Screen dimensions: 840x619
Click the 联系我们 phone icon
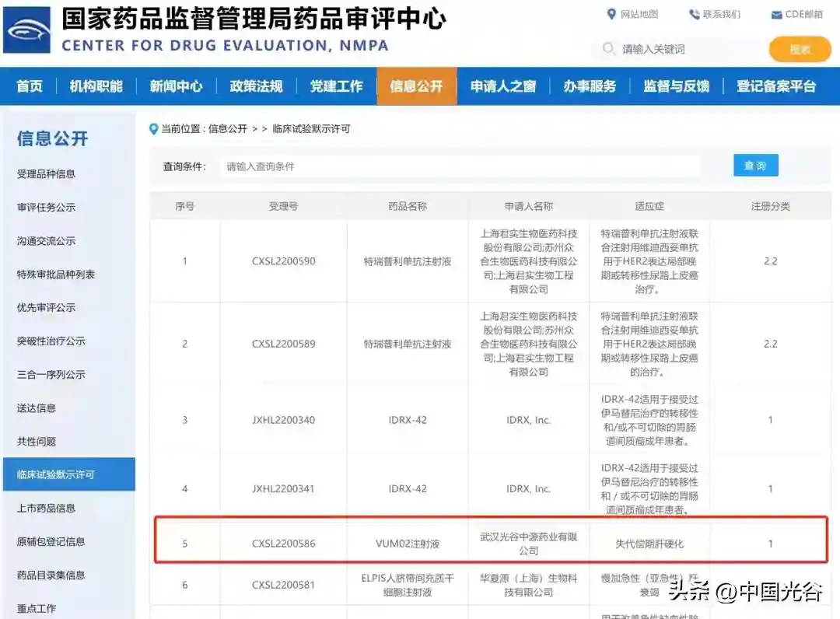click(694, 14)
